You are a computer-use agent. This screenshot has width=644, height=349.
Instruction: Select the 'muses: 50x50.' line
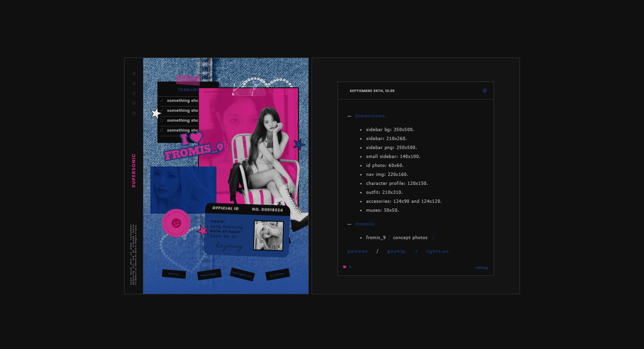click(382, 210)
